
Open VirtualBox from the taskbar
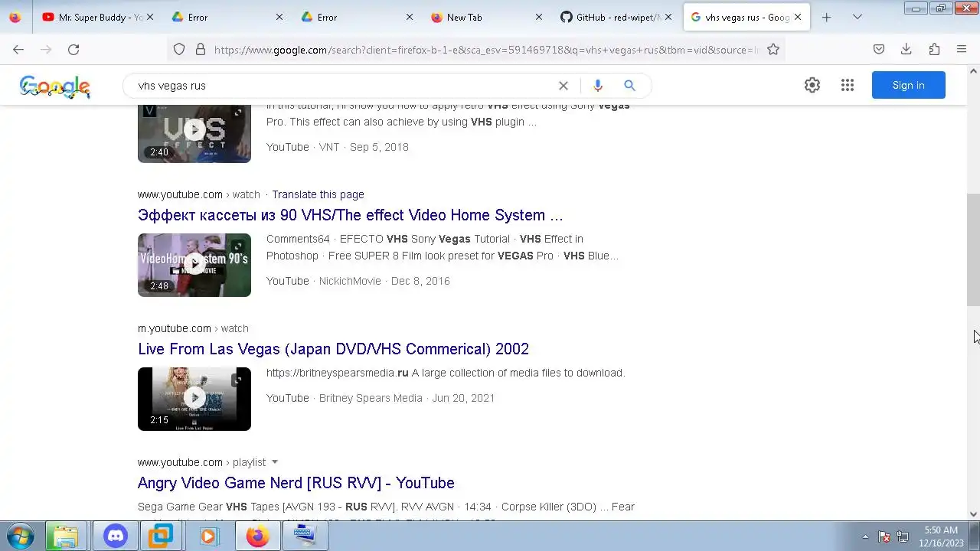[161, 536]
